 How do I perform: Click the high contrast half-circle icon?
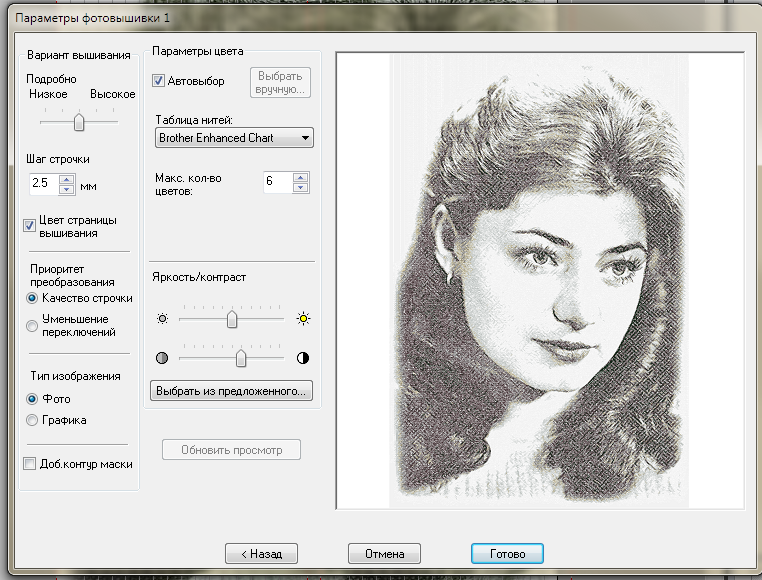[x=304, y=357]
